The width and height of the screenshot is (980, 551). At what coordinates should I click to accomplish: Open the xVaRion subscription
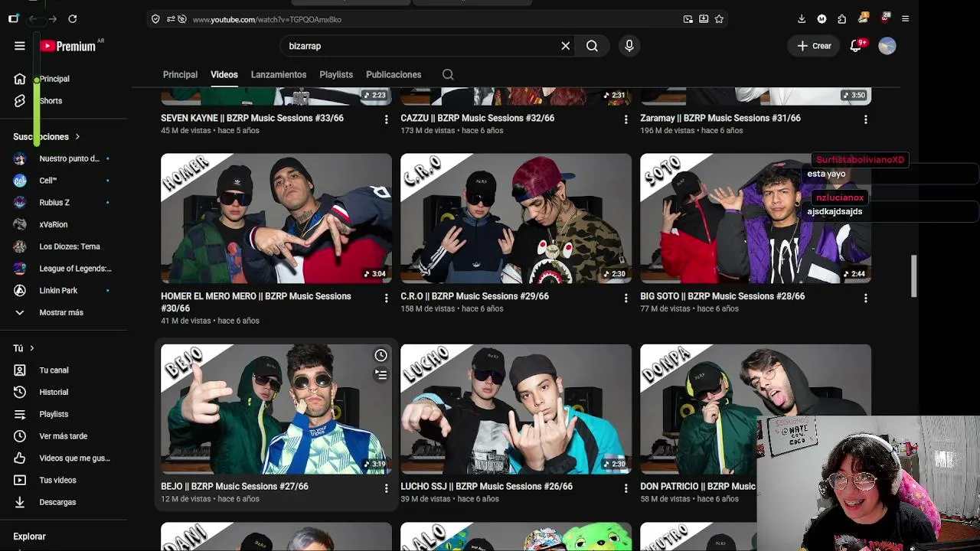[x=54, y=224]
